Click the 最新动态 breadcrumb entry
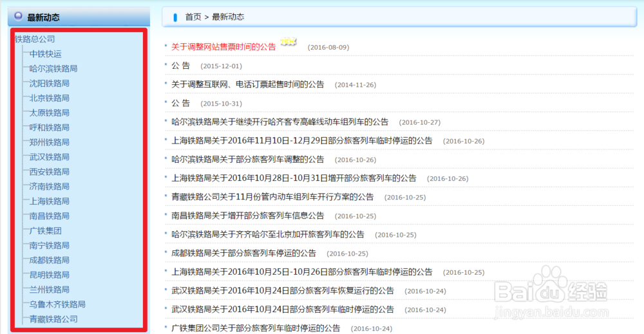Viewport: 644px width, 334px height. pyautogui.click(x=228, y=17)
